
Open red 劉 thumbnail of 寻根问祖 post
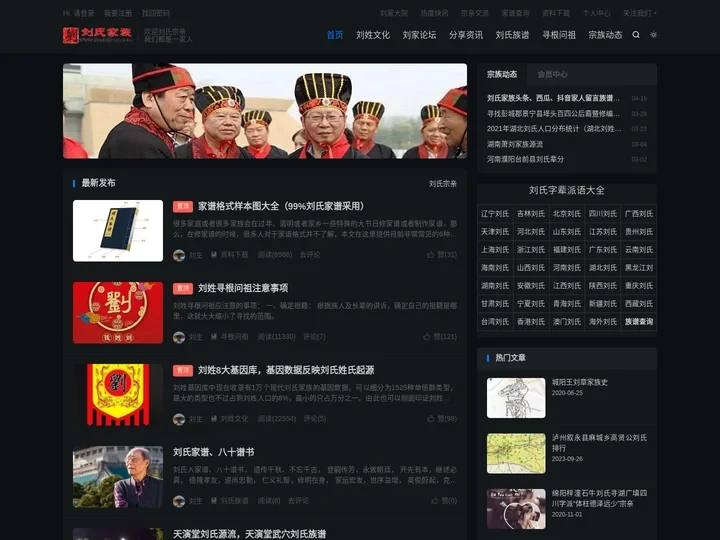(118, 313)
